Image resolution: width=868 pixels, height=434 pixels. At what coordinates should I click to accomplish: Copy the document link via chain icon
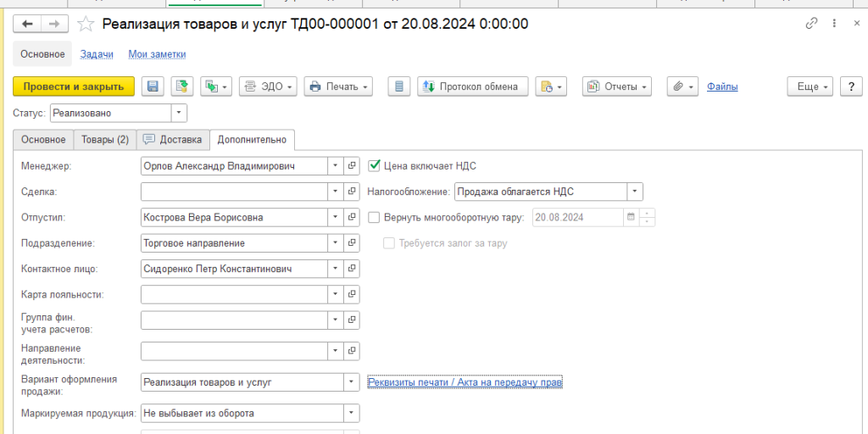click(x=811, y=24)
